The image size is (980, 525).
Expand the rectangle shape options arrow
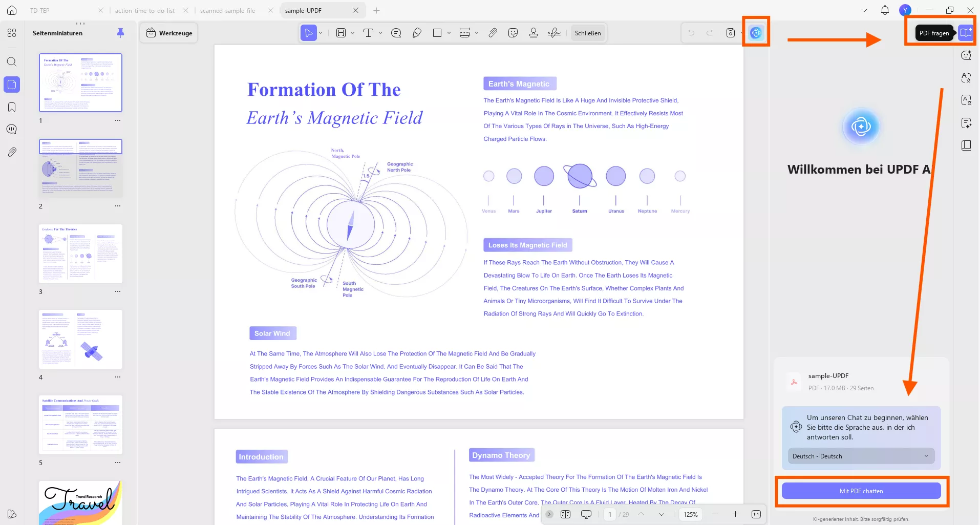click(449, 33)
